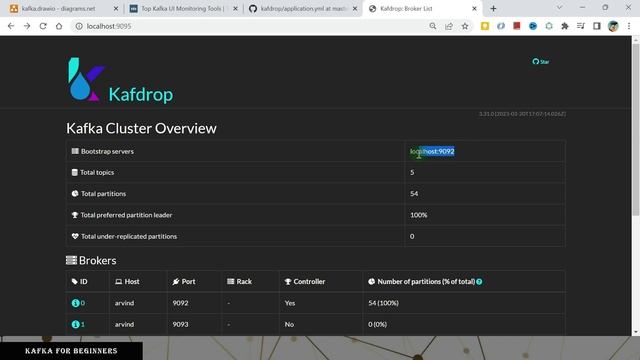Close the Kafdrop: Broker List tab
The height and width of the screenshot is (360, 640).
(x=474, y=9)
